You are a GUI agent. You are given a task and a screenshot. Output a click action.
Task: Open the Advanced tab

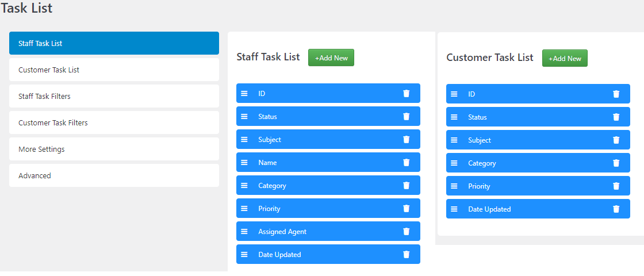click(114, 175)
